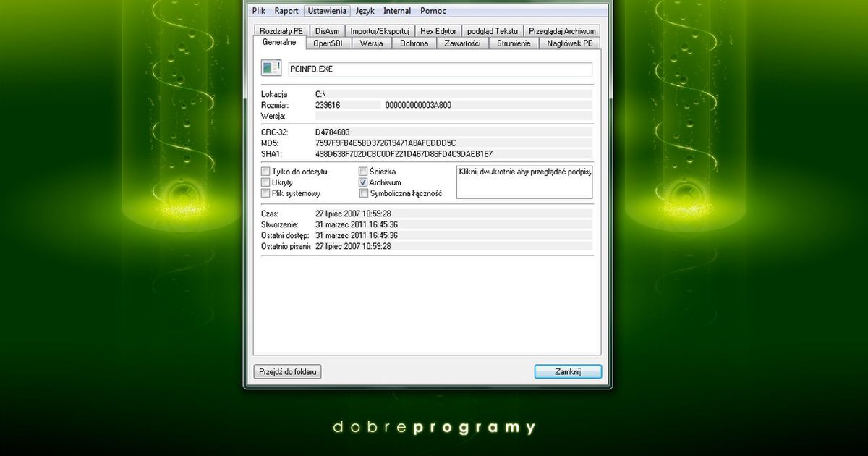
Task: Check the Ukryty attribute
Action: pyautogui.click(x=265, y=182)
